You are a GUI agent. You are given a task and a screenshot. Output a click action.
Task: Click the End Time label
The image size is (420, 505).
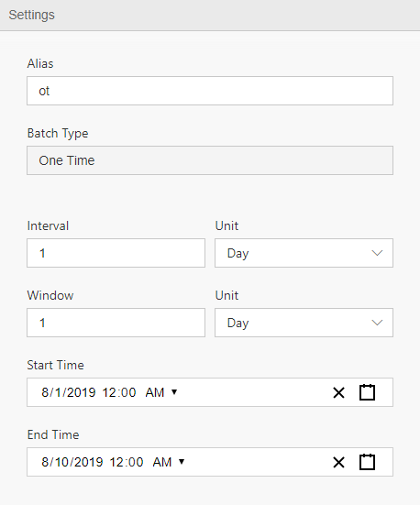[x=53, y=434]
